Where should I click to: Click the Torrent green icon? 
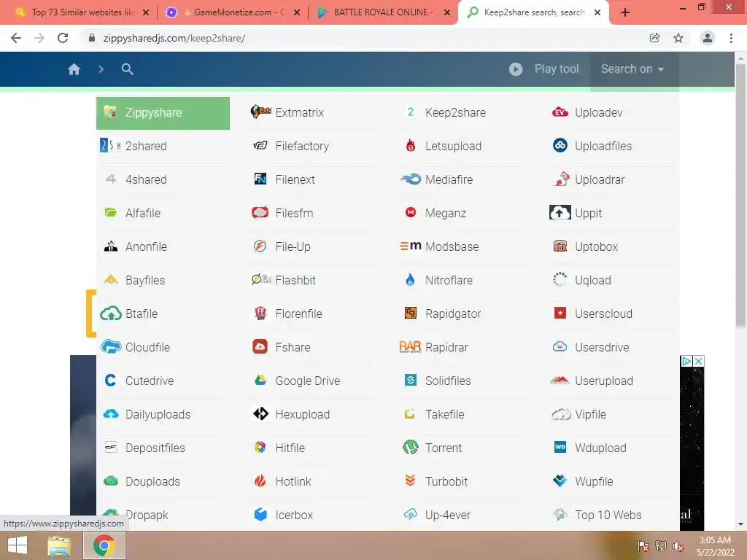coord(410,447)
